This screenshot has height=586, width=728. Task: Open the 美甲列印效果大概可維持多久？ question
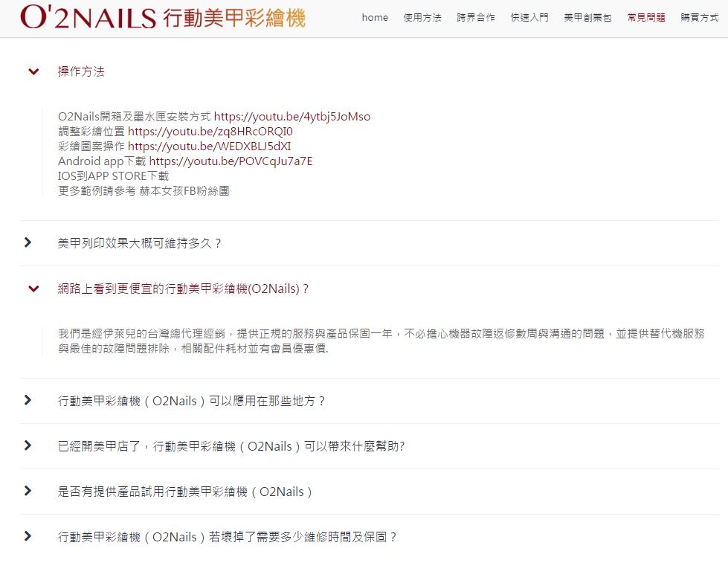(x=139, y=243)
